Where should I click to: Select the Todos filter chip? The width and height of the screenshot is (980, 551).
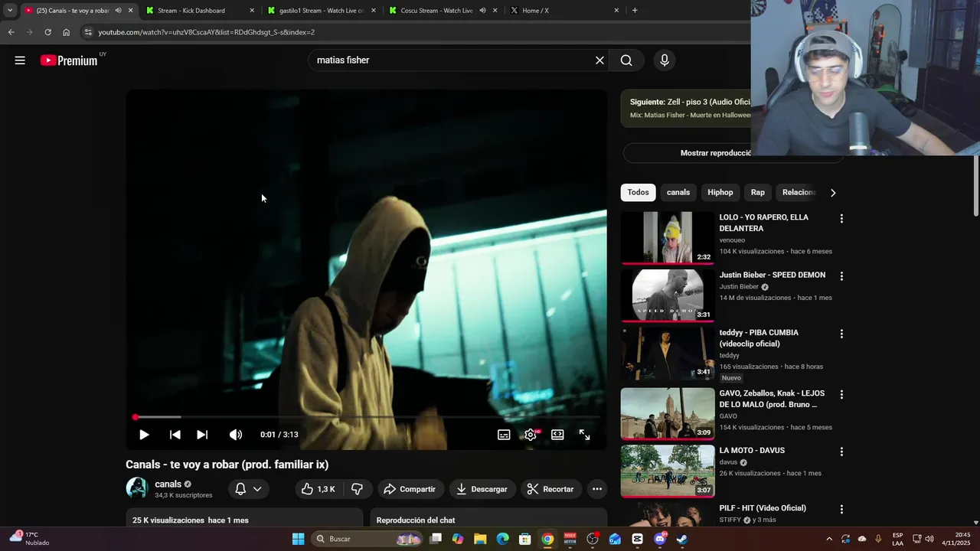pyautogui.click(x=638, y=193)
